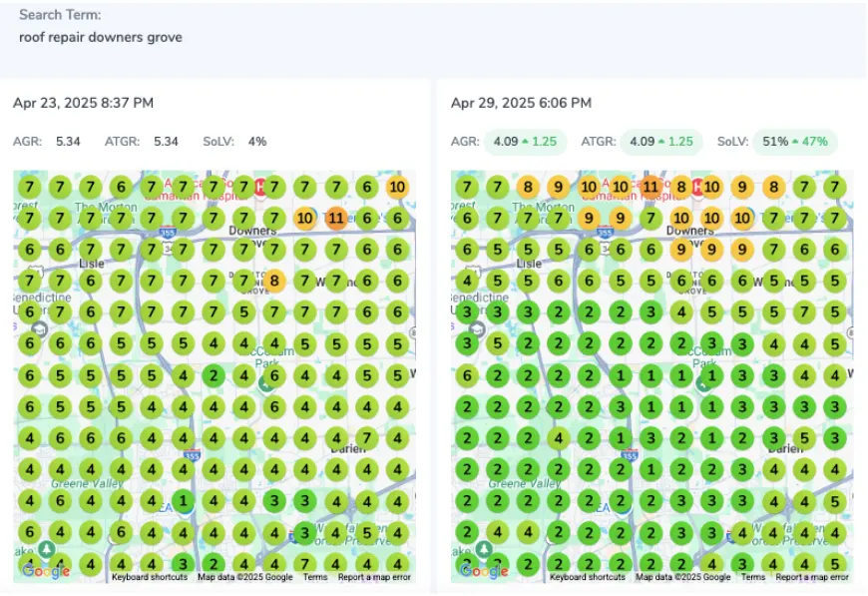The height and width of the screenshot is (596, 868).
Task: Open the Google logo on the April 29 map
Action: (485, 571)
